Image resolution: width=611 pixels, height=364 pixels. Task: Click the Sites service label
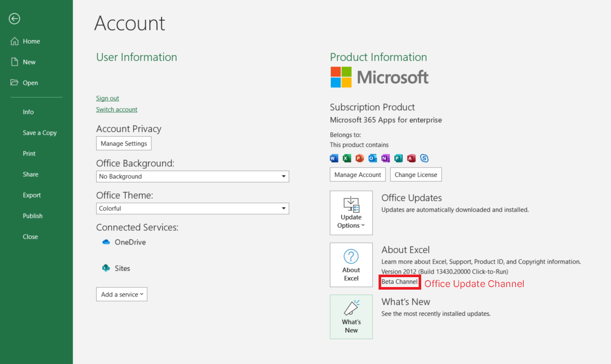pos(122,268)
